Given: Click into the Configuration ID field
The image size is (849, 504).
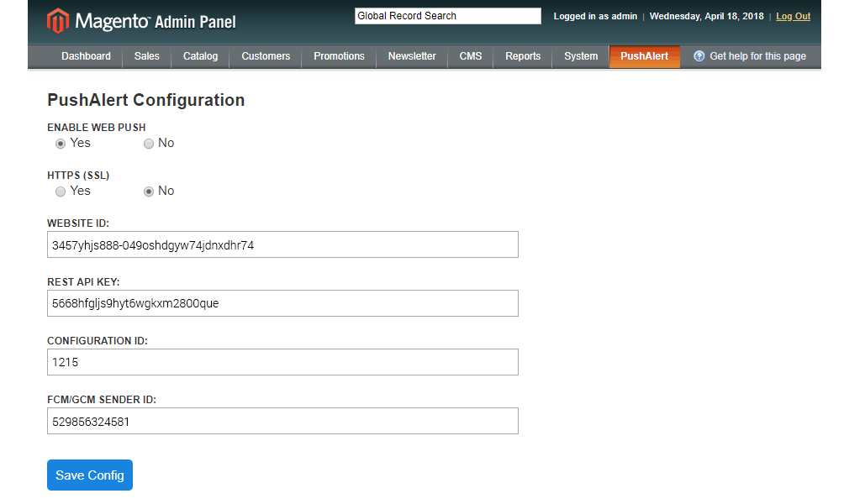Looking at the screenshot, I should [282, 362].
